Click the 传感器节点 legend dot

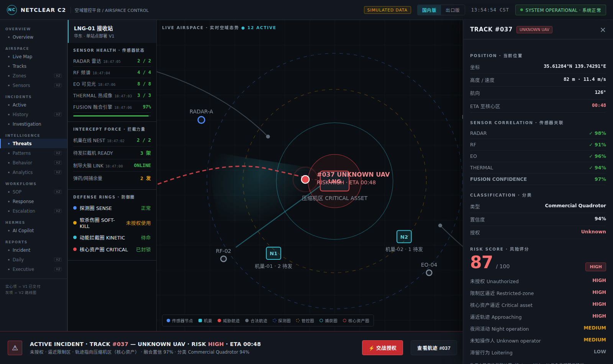point(168,321)
